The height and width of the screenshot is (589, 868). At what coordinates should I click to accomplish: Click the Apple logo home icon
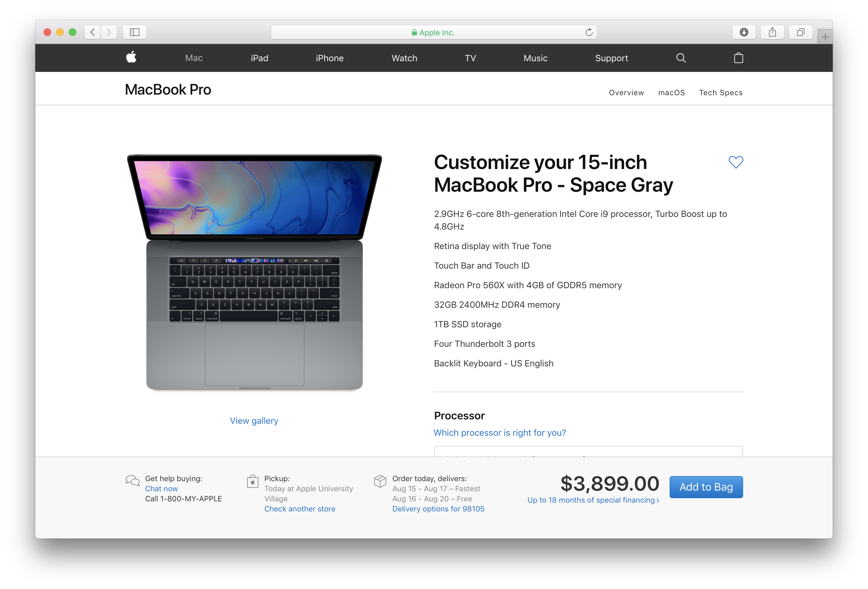(131, 57)
